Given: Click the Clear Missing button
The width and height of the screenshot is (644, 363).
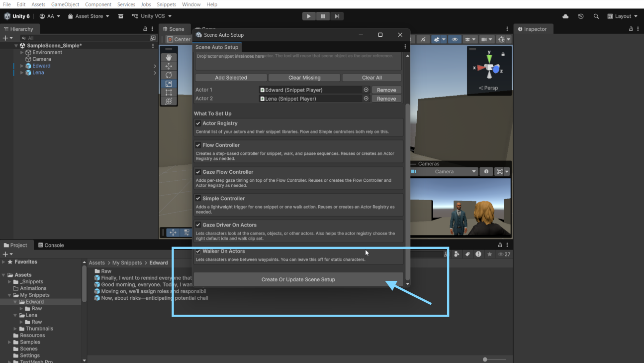Looking at the screenshot, I should pyautogui.click(x=304, y=78).
